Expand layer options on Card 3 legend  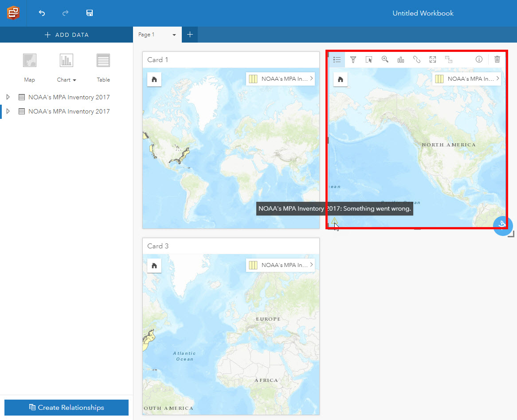point(311,265)
